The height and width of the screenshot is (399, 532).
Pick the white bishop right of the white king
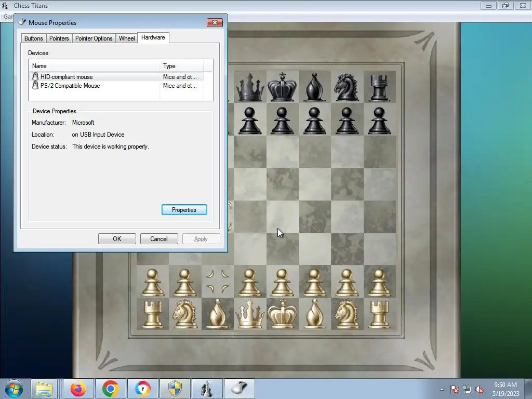point(314,314)
